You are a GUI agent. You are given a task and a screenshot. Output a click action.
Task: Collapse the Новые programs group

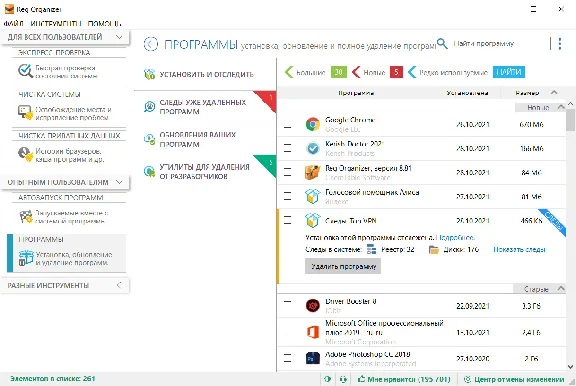[561, 107]
